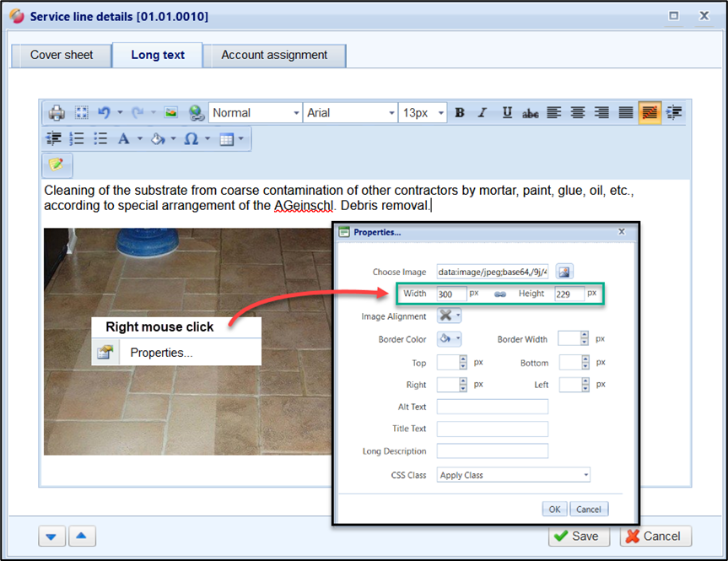Apply Bold formatting

[x=460, y=113]
